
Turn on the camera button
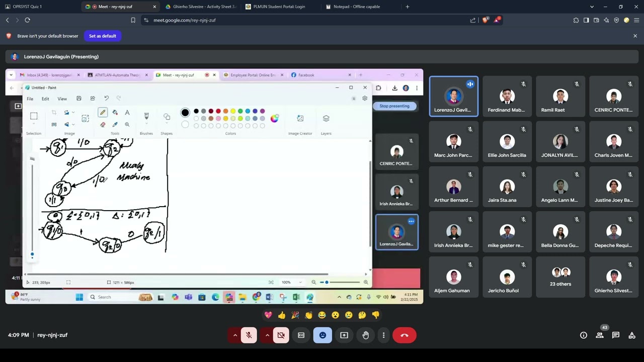(281, 335)
